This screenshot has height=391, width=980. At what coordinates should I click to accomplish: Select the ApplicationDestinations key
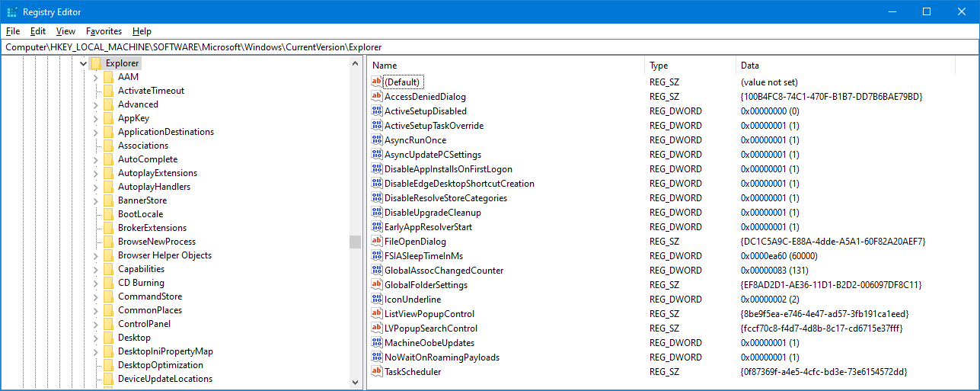166,132
